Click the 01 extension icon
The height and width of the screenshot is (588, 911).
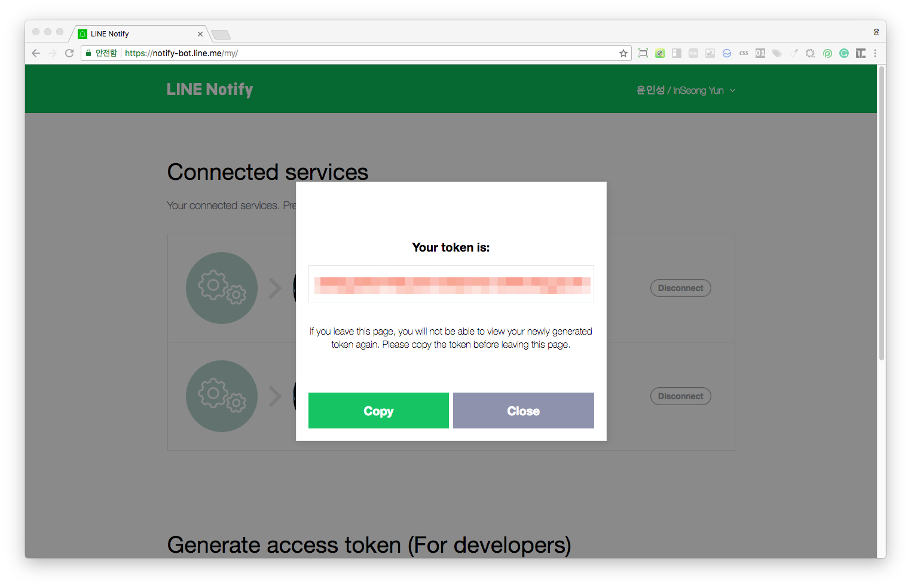[760, 53]
